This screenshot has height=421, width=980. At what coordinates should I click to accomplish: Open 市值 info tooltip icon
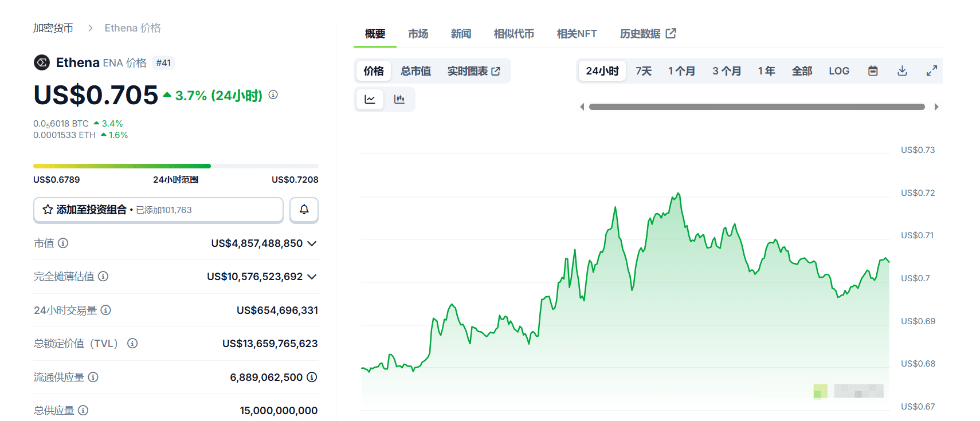tap(63, 243)
